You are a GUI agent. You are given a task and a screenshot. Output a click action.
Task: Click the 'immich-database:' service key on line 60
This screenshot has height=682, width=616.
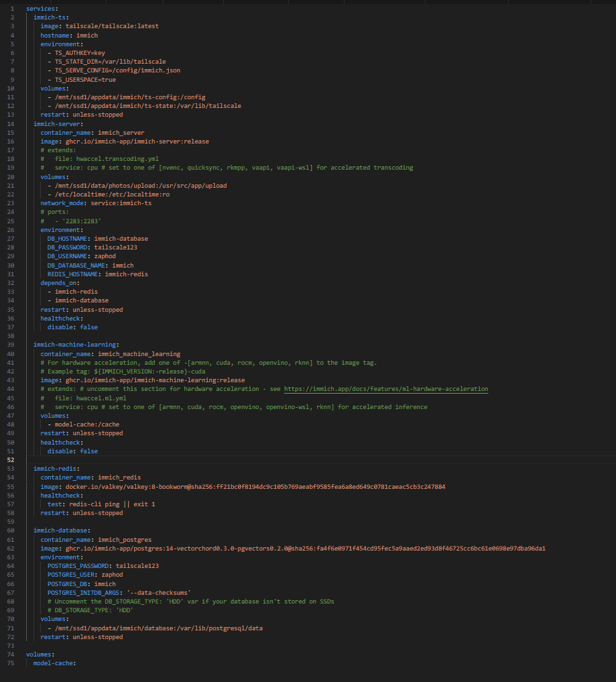pos(62,530)
